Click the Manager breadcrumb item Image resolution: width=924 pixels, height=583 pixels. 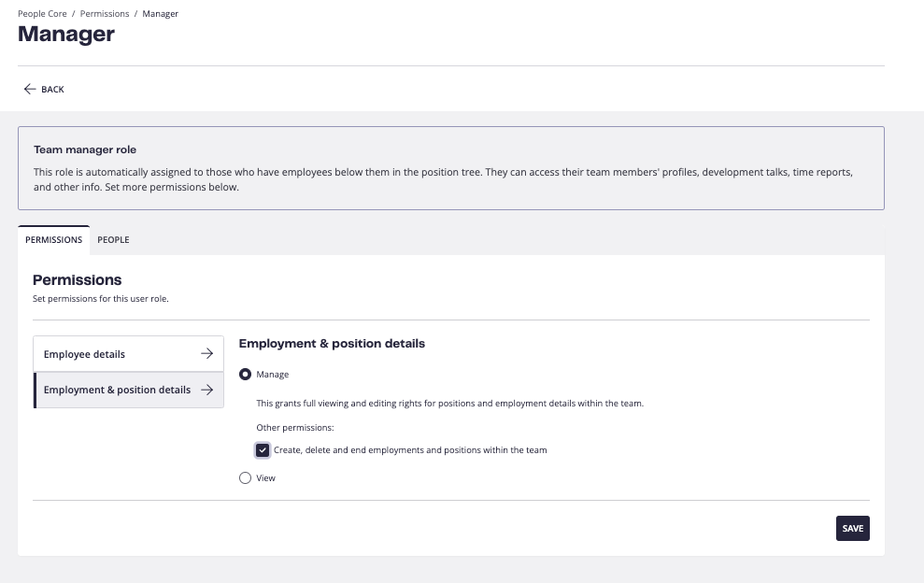coord(161,14)
